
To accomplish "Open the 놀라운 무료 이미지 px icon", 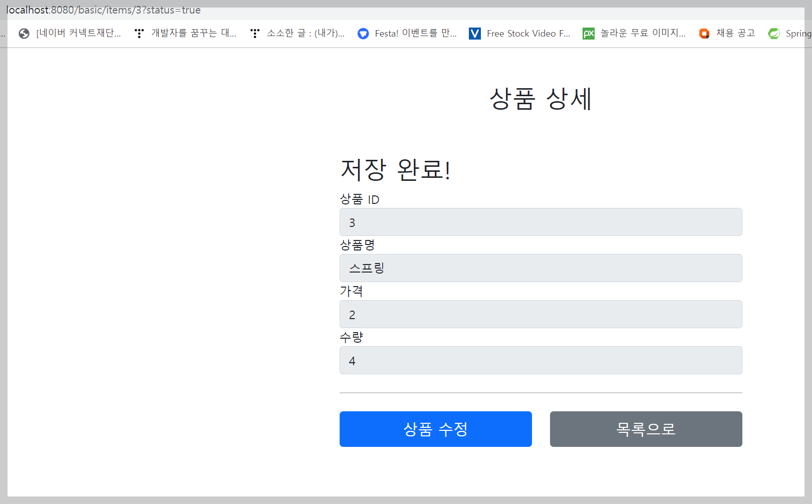I will (589, 34).
